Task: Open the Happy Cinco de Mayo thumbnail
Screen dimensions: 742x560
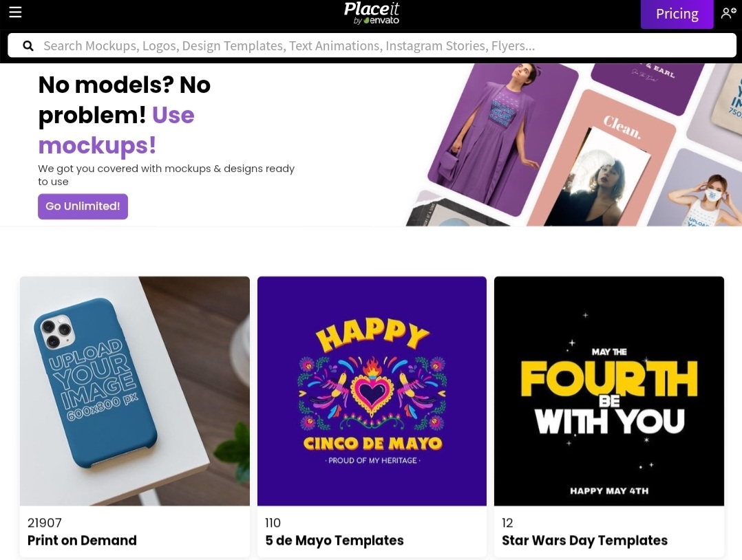Action: click(372, 391)
